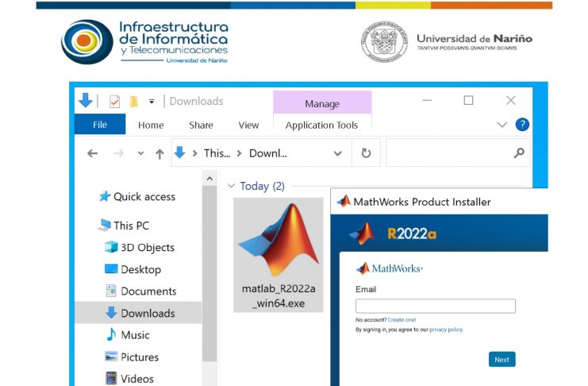Click the chevron before "Downl..." breadcrumb
The height and width of the screenshot is (386, 588).
click(240, 153)
